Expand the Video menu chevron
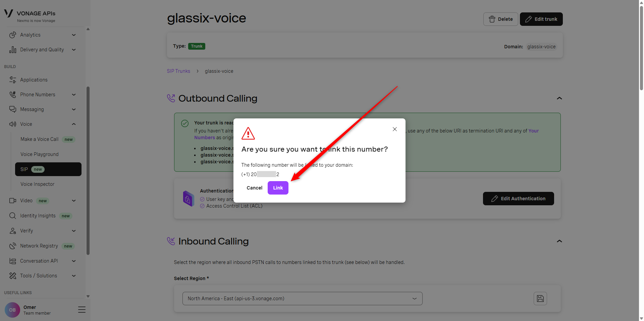644x321 pixels. 74,201
